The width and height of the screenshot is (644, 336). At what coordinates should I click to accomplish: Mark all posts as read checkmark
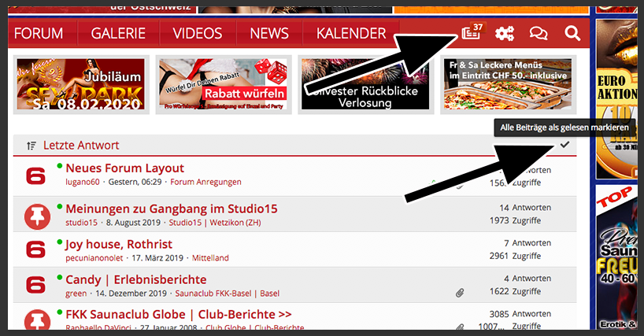pos(565,145)
